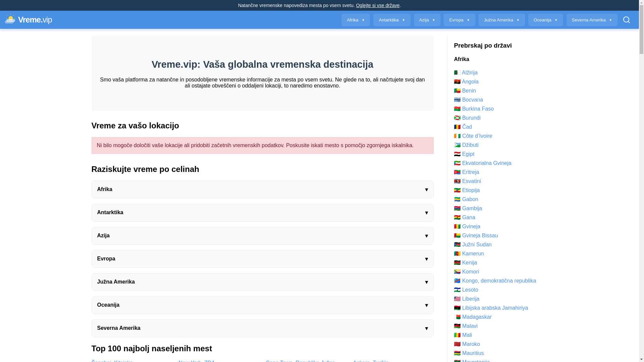Open the Alžirija country link

(x=470, y=73)
